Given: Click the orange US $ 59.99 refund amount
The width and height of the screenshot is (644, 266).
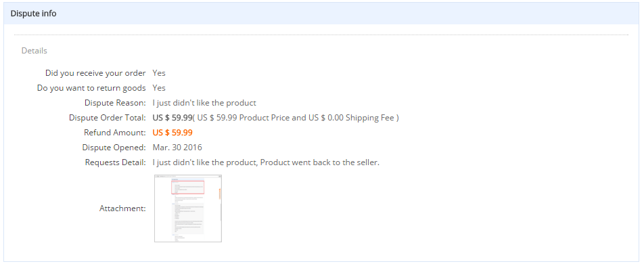Looking at the screenshot, I should [x=172, y=133].
